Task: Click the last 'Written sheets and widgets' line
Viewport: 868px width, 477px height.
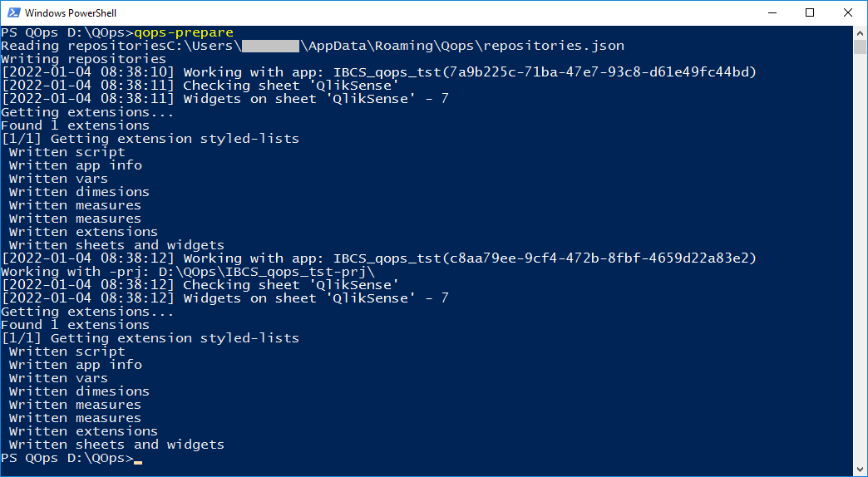Action: pyautogui.click(x=116, y=445)
